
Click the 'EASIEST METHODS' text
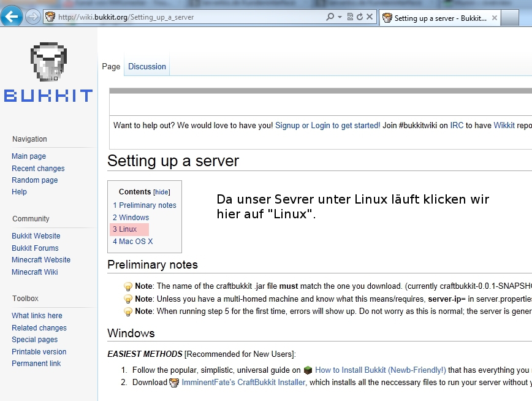(145, 354)
